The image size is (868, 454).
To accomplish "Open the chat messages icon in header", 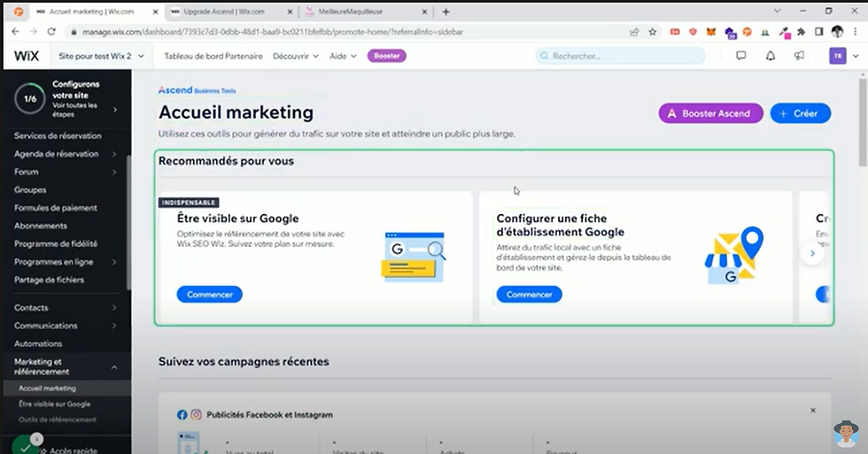I will [740, 56].
